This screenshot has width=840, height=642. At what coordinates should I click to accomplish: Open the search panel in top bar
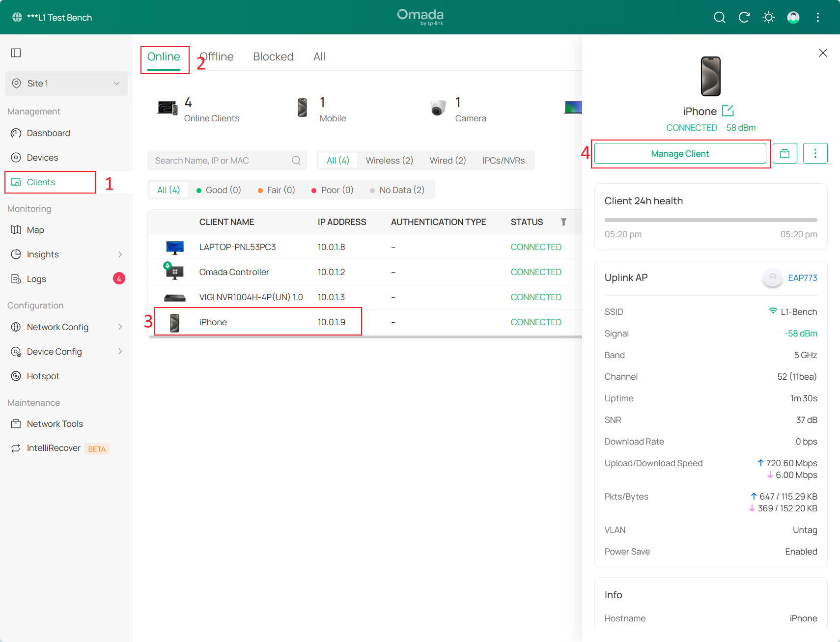click(719, 17)
